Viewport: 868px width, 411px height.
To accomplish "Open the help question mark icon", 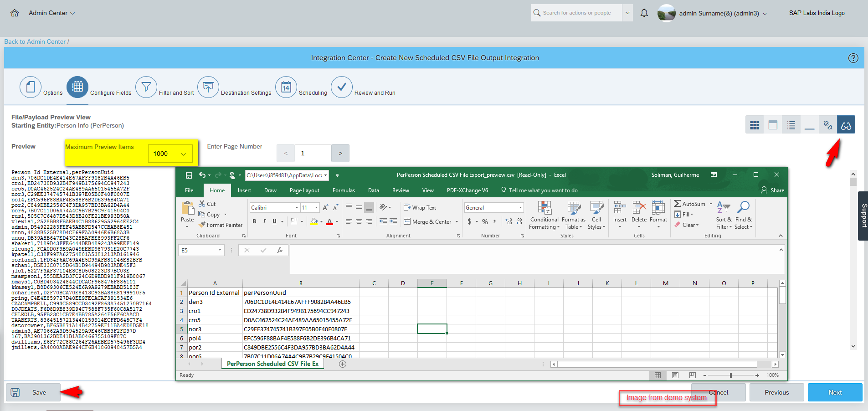I will [853, 58].
